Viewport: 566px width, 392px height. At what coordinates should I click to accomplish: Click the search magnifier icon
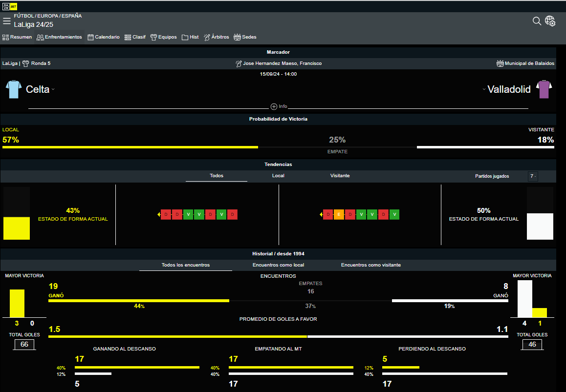click(x=537, y=21)
